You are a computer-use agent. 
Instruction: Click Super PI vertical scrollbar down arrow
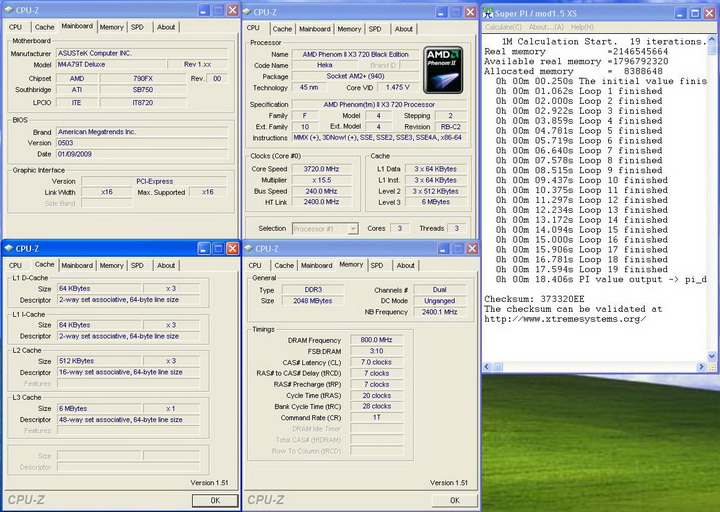pyautogui.click(x=712, y=356)
